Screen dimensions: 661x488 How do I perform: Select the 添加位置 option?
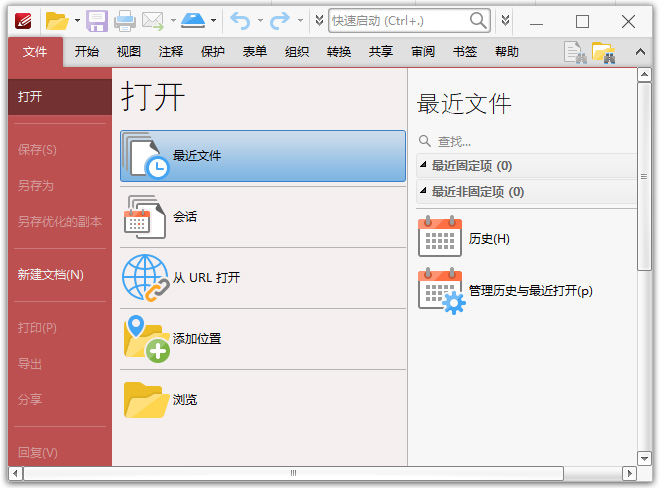(263, 339)
